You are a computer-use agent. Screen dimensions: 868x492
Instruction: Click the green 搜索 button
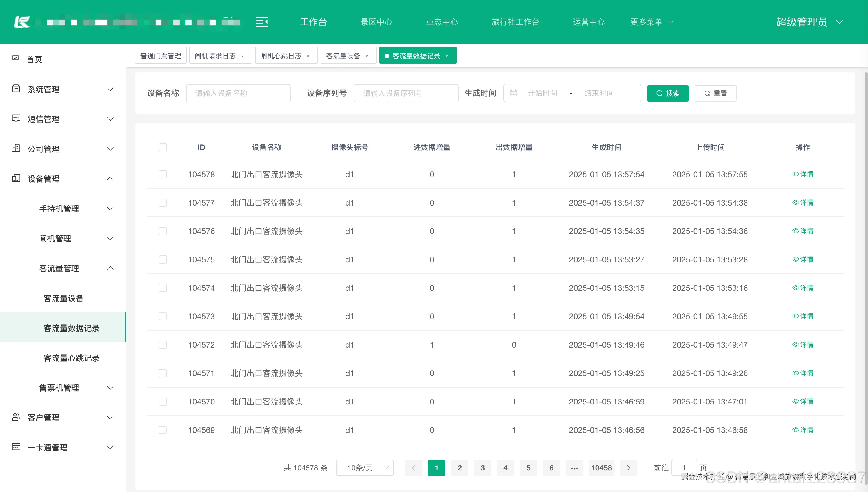668,93
